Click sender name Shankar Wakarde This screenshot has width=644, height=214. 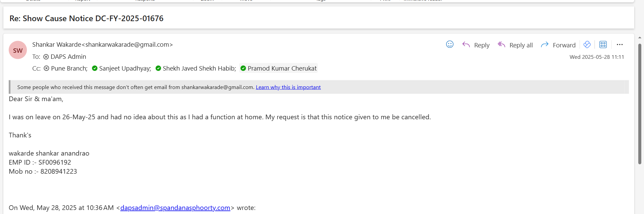click(57, 45)
